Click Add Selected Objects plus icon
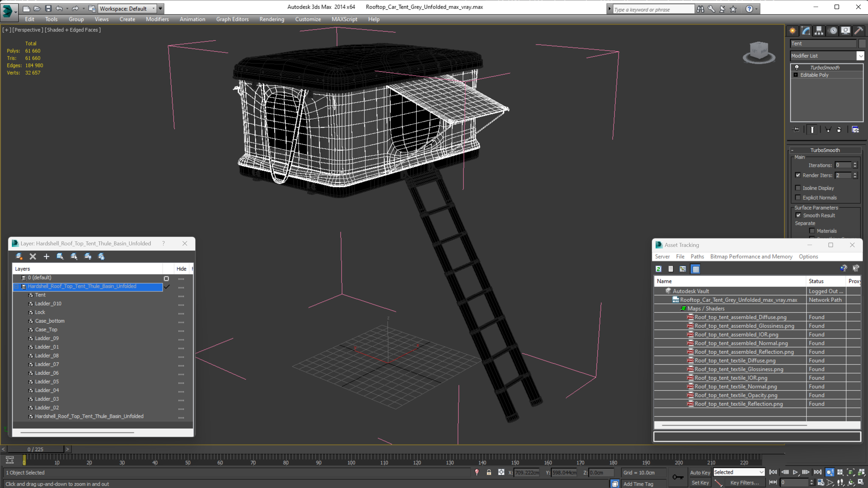The width and height of the screenshot is (868, 488). pyautogui.click(x=47, y=256)
